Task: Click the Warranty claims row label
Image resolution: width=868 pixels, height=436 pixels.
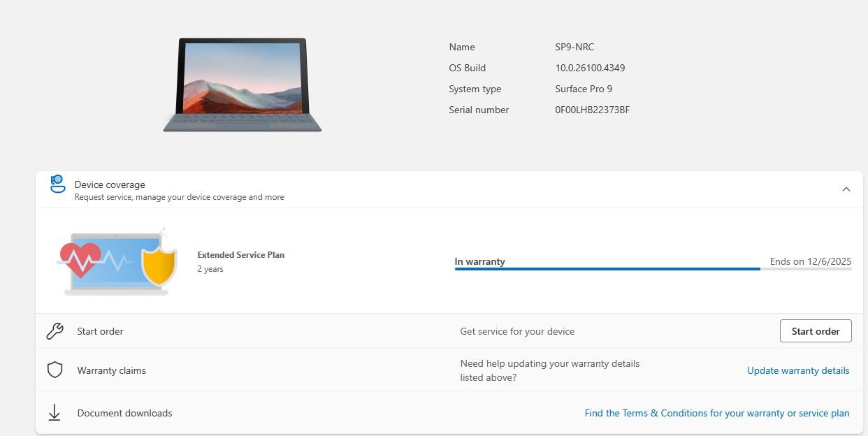Action: [x=112, y=370]
